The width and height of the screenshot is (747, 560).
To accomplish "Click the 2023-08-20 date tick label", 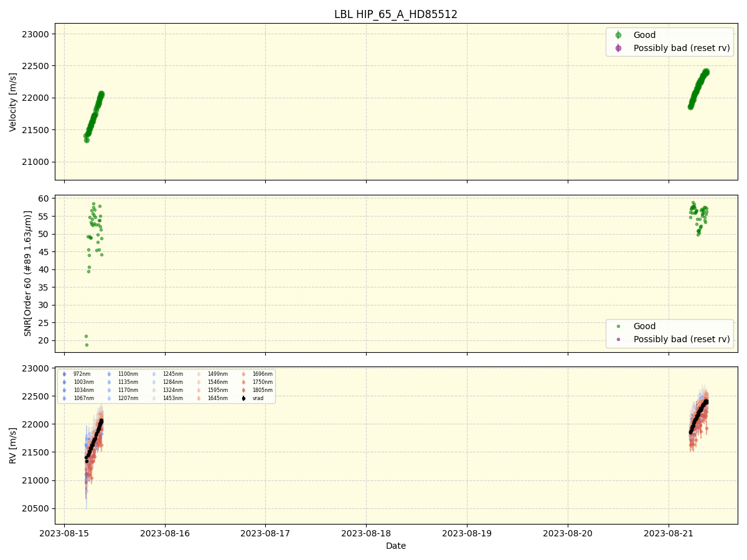I will 568,534.
